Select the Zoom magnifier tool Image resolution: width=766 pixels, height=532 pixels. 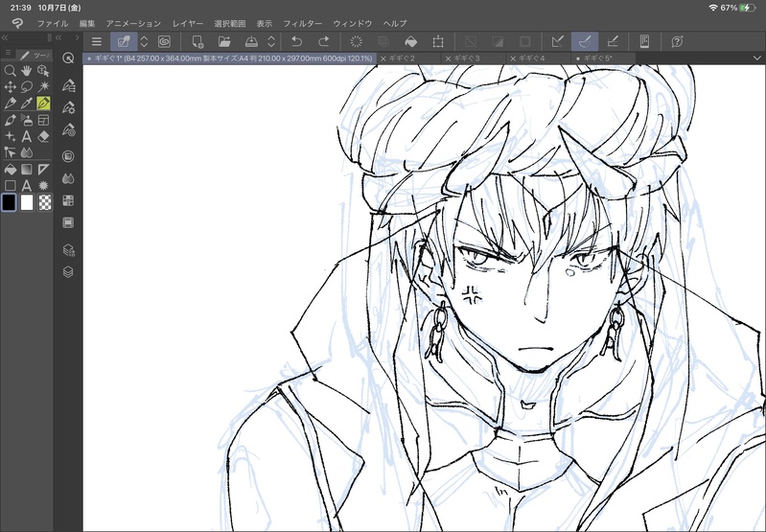10,71
